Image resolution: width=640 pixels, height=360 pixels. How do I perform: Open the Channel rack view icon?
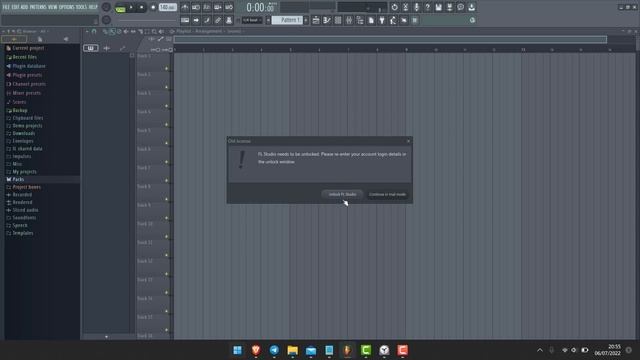coord(338,20)
